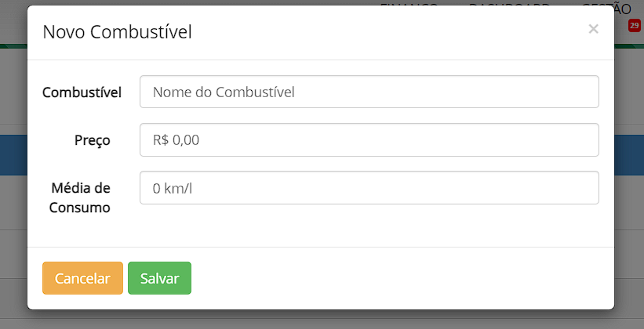This screenshot has height=329, width=644.
Task: Select the Média de Consumo km/l field
Action: coord(369,188)
